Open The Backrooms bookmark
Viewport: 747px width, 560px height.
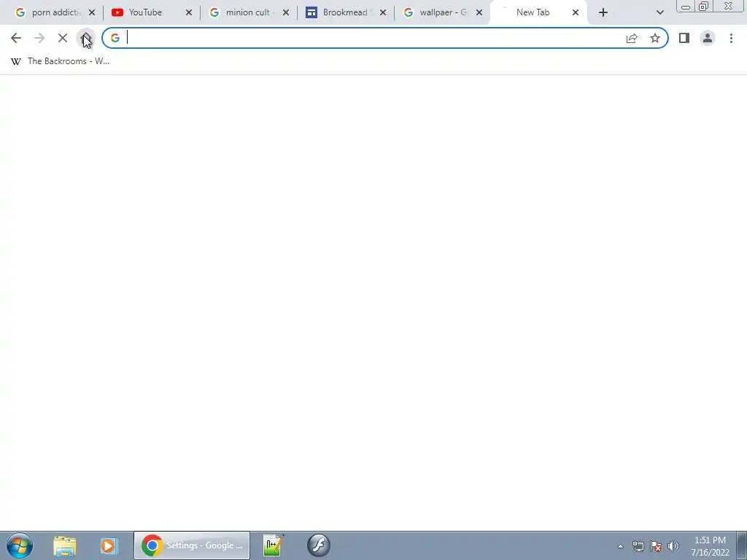pos(60,61)
